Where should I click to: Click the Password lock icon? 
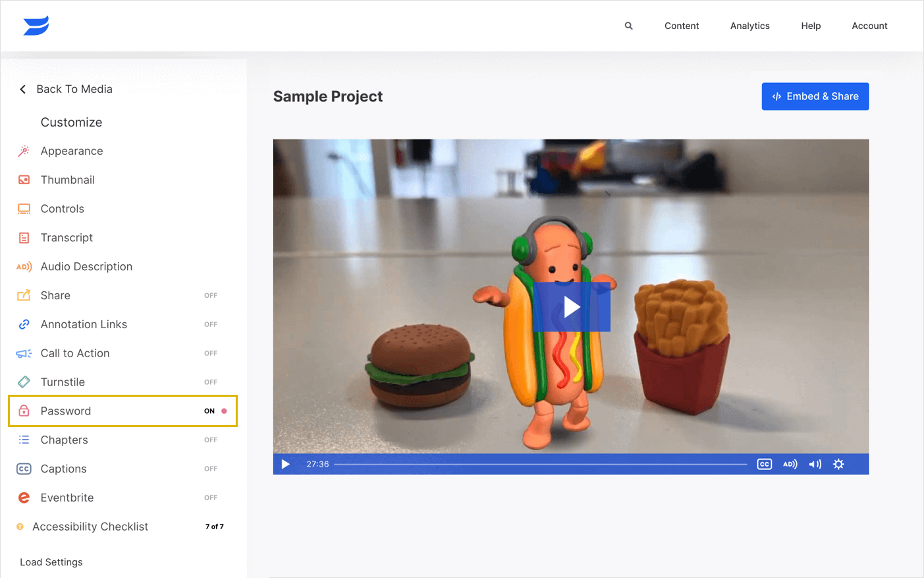coord(24,411)
